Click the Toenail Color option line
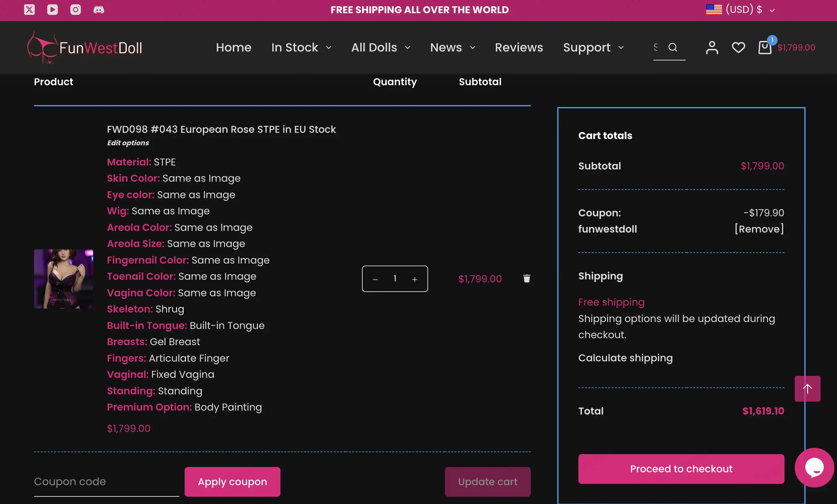Image resolution: width=837 pixels, height=504 pixels. point(182,276)
